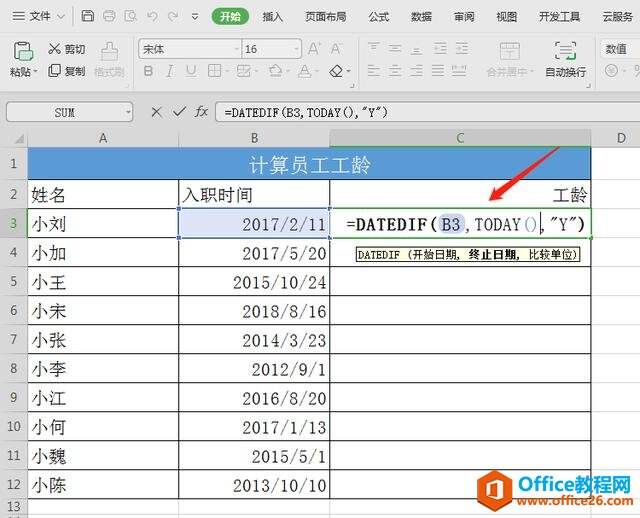Click the increase indent icon

[x=462, y=48]
